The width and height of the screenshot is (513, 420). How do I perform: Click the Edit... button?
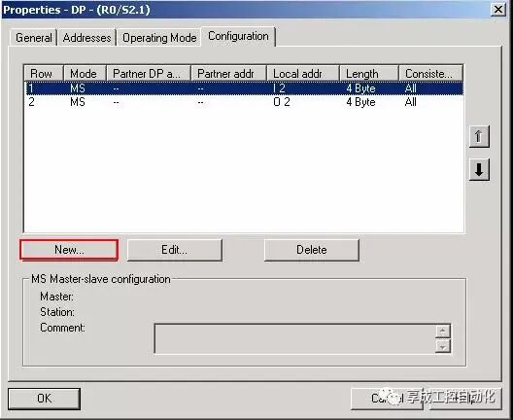[x=174, y=250]
